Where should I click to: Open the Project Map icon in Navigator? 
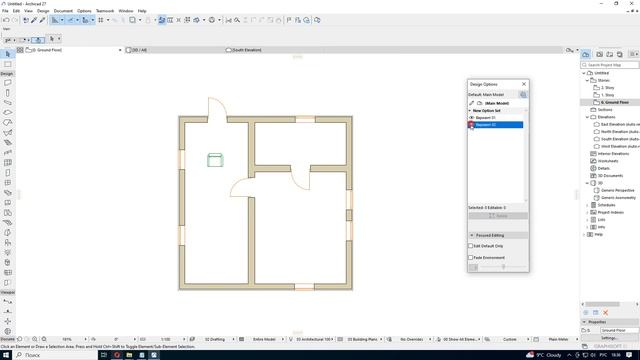coord(586,54)
